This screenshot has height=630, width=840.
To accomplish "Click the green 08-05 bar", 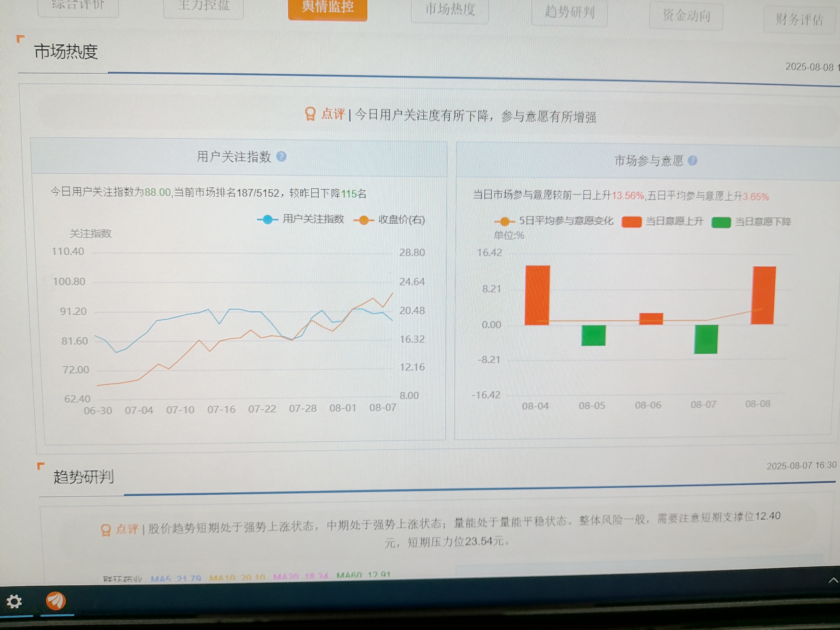I will point(593,336).
